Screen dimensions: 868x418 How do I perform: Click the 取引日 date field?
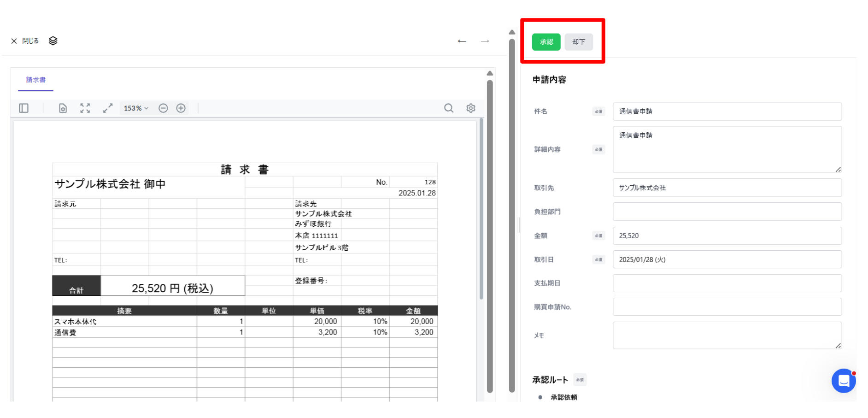pos(727,259)
